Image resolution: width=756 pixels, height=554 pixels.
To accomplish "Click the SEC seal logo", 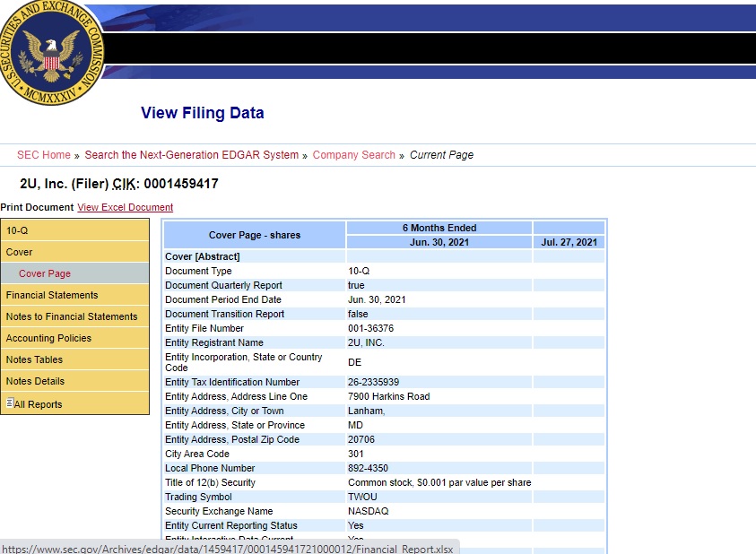I will tap(50, 52).
